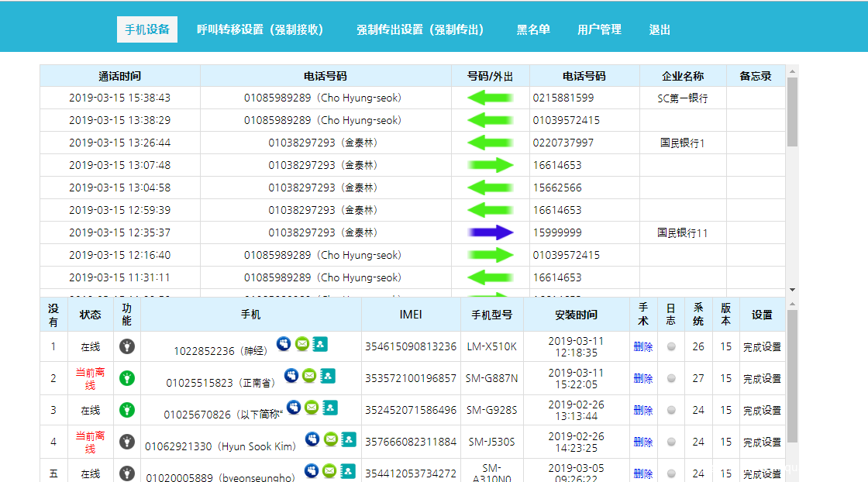Viewport: 868px width, 482px height.
Task: Click call log scrollbar down arrow
Action: click(792, 290)
